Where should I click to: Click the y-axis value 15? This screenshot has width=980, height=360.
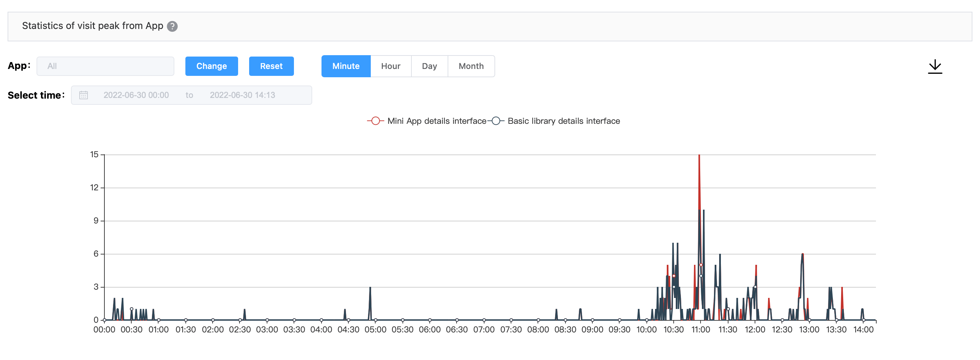tap(94, 154)
